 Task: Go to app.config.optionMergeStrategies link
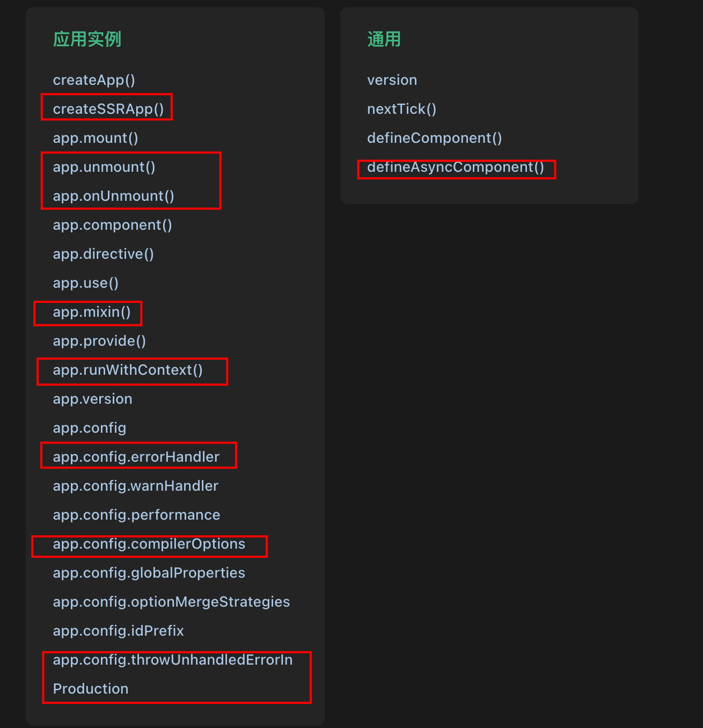click(172, 602)
